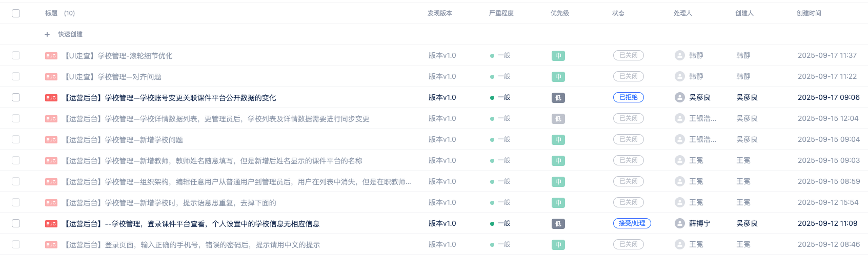Click 快速创建 to add a bug
The image size is (868, 274).
[70, 34]
